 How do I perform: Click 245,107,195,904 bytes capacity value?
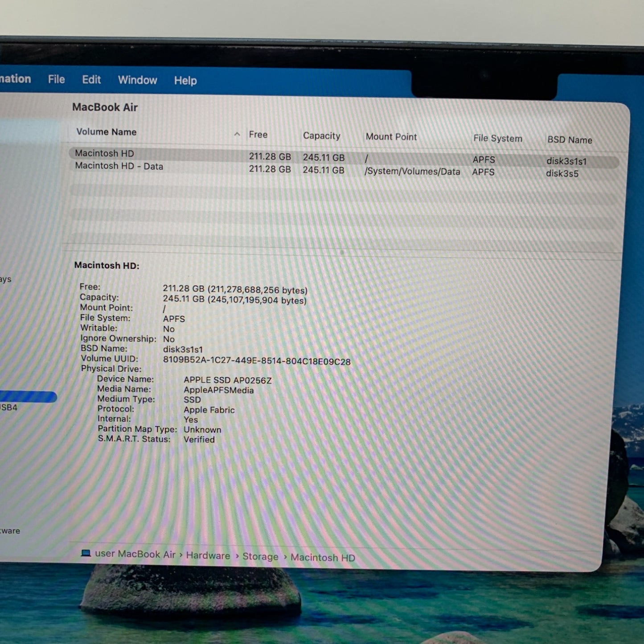[257, 300]
